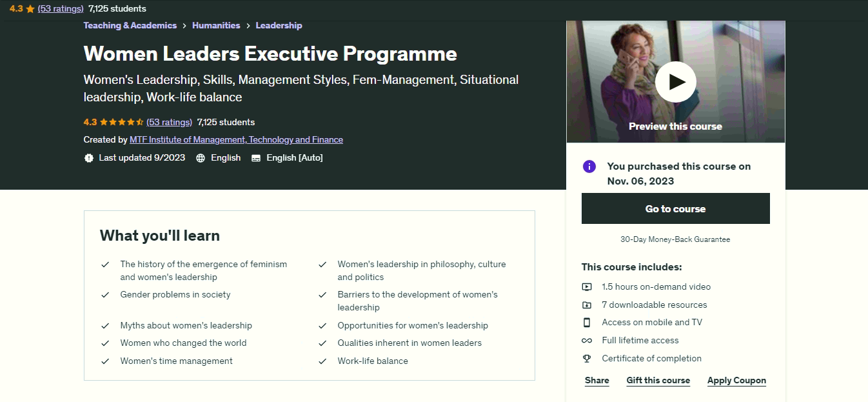This screenshot has width=868, height=402.
Task: Go to Leadership breadcrumb category
Action: [279, 26]
